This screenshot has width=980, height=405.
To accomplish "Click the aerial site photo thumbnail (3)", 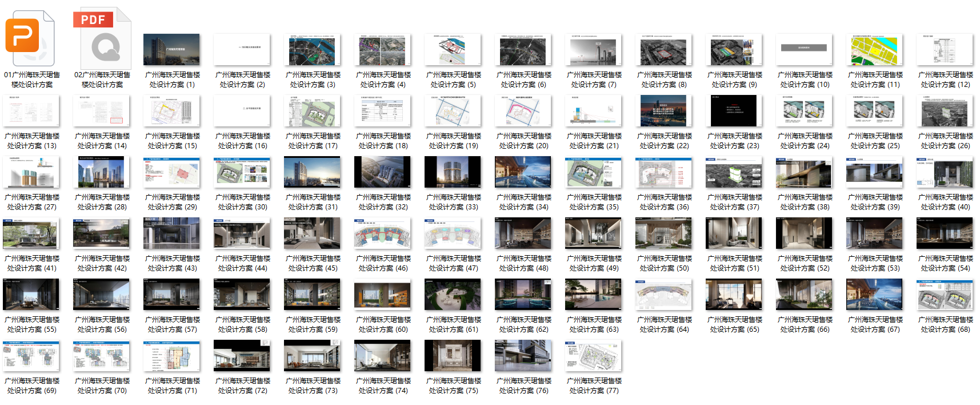I will click(x=313, y=50).
